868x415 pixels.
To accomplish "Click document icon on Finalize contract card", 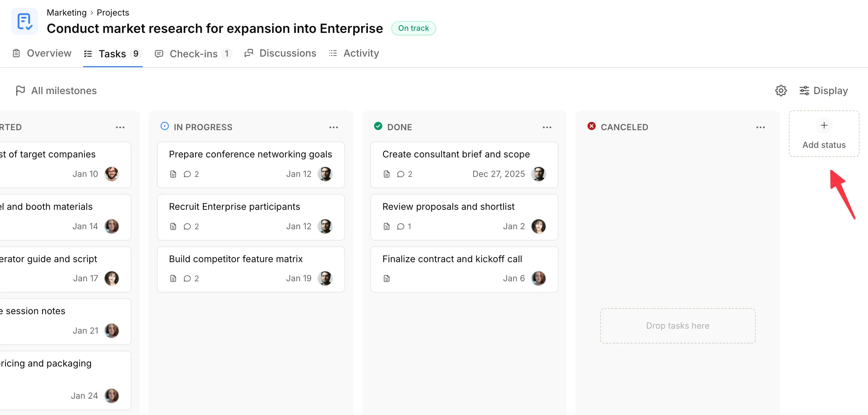I will coord(386,279).
